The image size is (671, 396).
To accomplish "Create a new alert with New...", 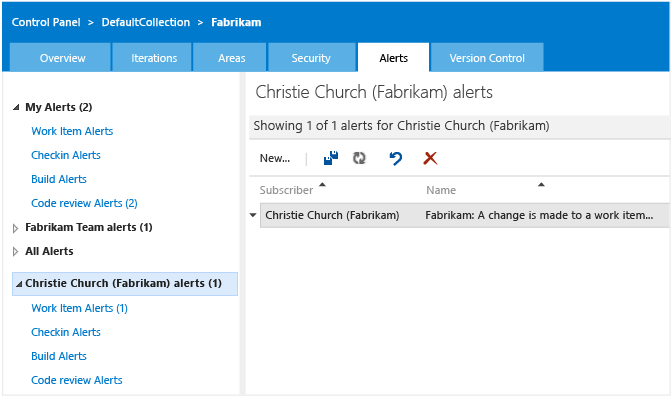I will [275, 158].
